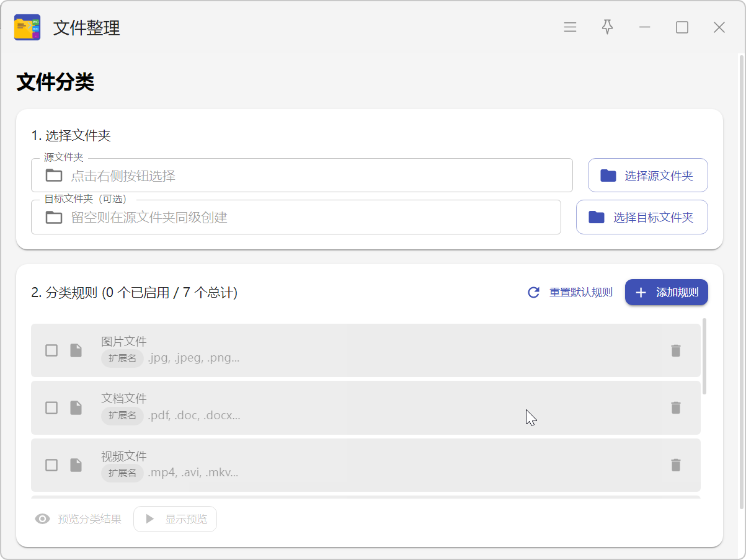Click the rules list scrollbar
The width and height of the screenshot is (746, 560).
pyautogui.click(x=704, y=357)
